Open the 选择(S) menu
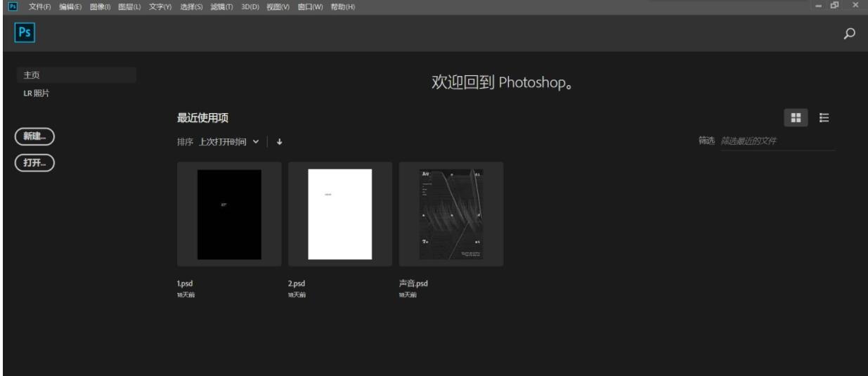The height and width of the screenshot is (376, 868). coord(191,6)
